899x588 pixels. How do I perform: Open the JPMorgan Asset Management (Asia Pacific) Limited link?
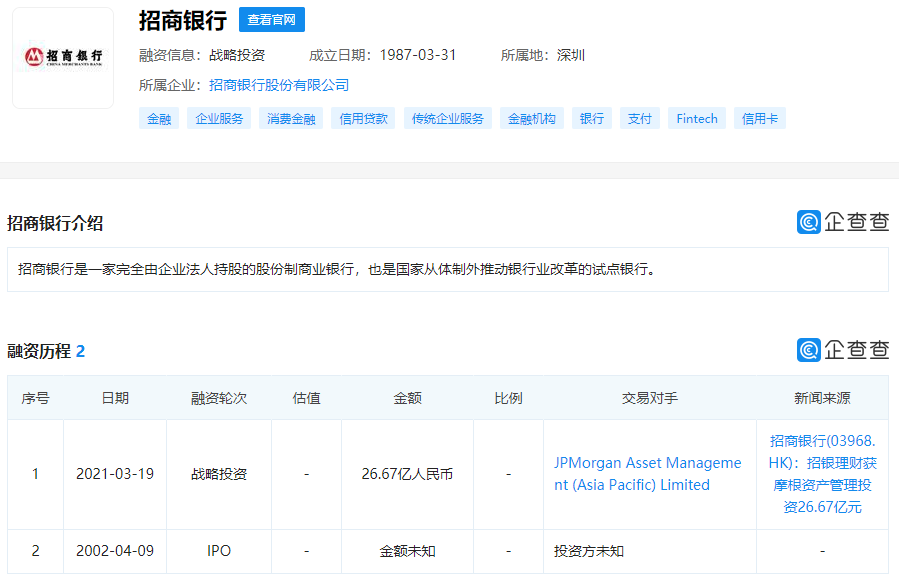tap(648, 474)
